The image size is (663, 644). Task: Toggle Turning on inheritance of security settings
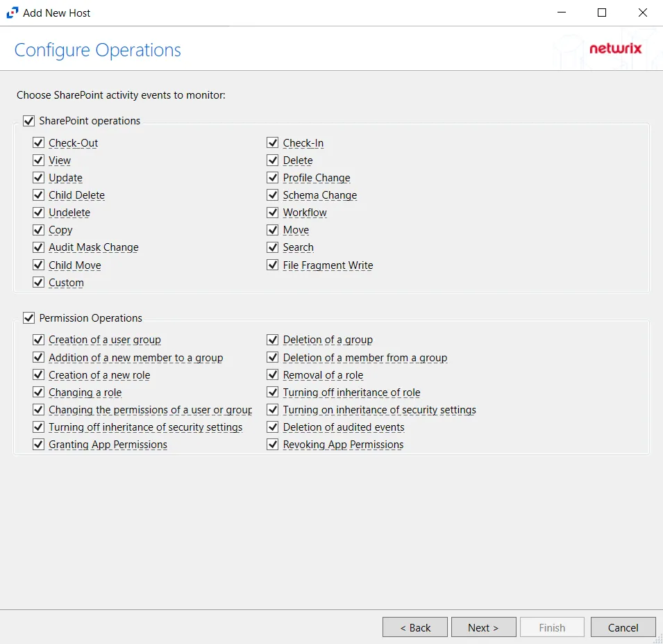273,410
